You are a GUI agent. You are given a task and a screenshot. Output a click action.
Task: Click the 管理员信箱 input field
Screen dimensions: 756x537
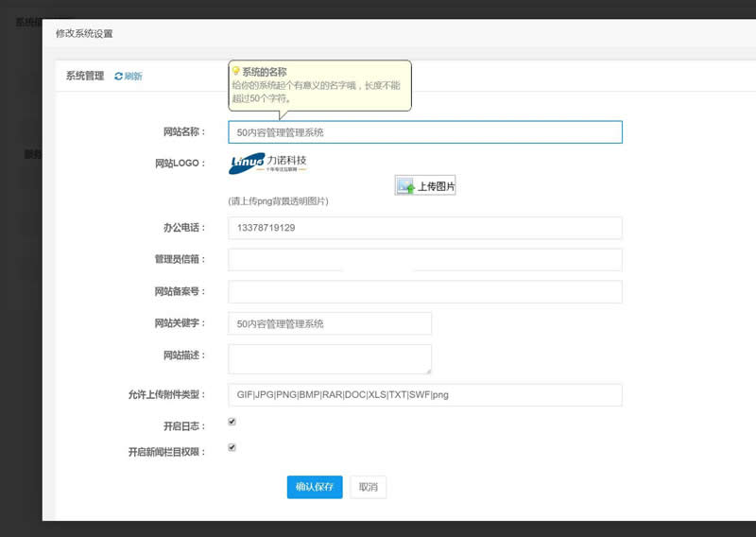pos(424,260)
